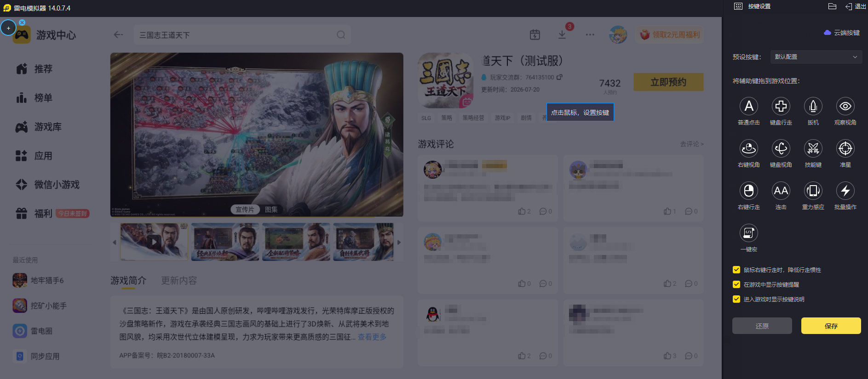Play the first video thumbnail
Image resolution: width=868 pixels, height=379 pixels.
tap(154, 242)
